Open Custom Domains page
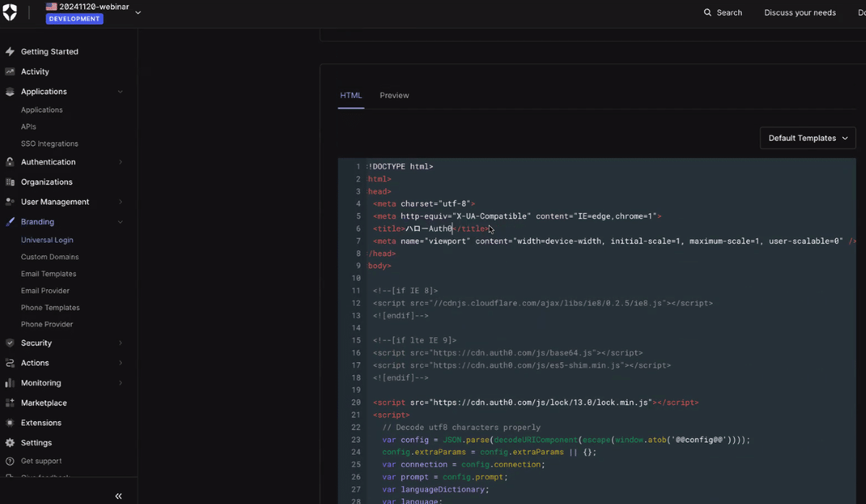 (x=50, y=257)
